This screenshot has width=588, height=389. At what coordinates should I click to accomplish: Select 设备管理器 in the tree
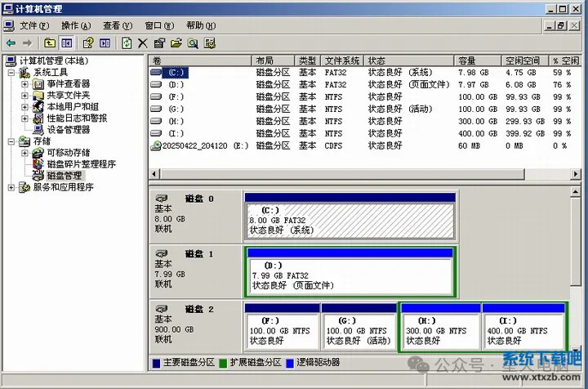pyautogui.click(x=68, y=129)
